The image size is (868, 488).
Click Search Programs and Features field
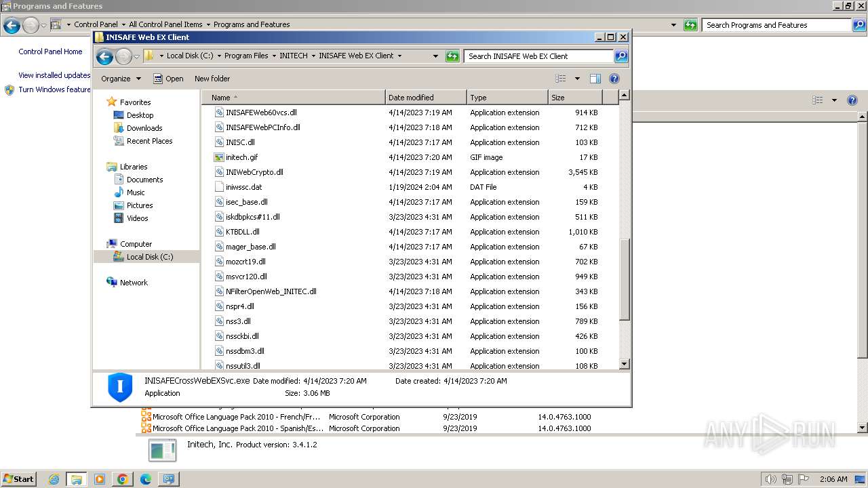777,25
